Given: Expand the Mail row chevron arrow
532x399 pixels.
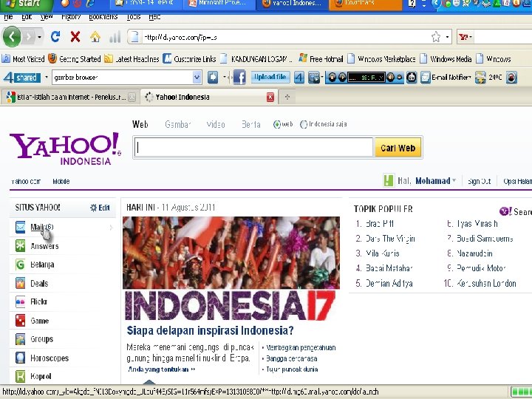Looking at the screenshot, I should click(x=111, y=228).
